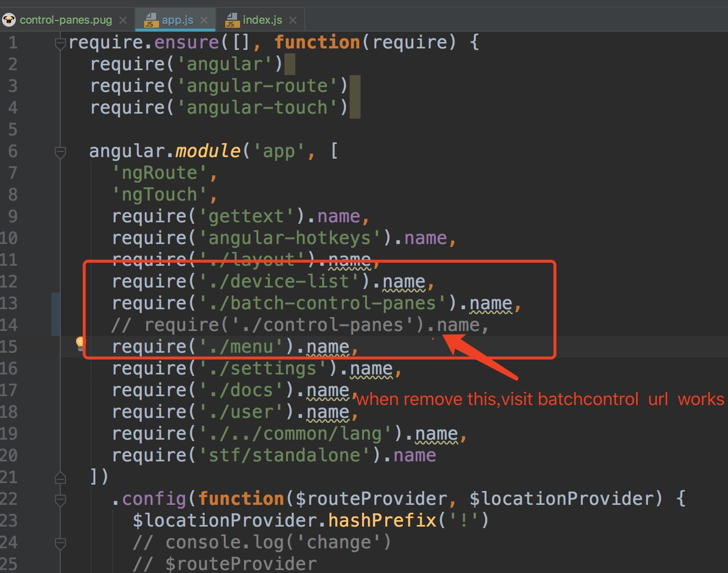Click the fold marker beside line 24
Viewport: 728px width, 573px height.
[x=60, y=542]
